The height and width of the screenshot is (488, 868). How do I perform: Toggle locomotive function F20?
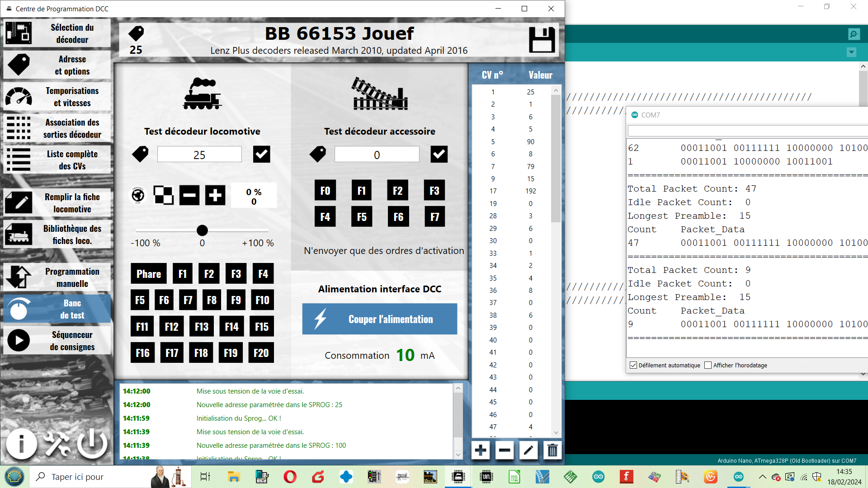pos(261,353)
